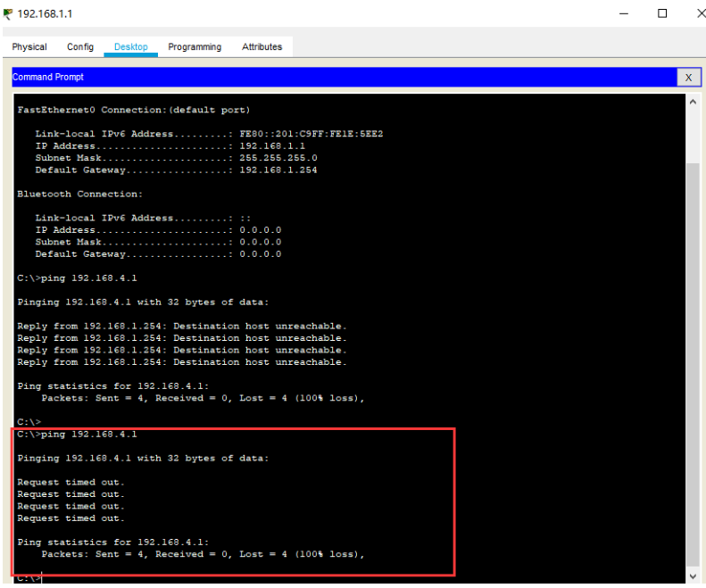Viewport: 706px width, 588px height.
Task: Click the Command Prompt title bar text
Action: coord(47,77)
